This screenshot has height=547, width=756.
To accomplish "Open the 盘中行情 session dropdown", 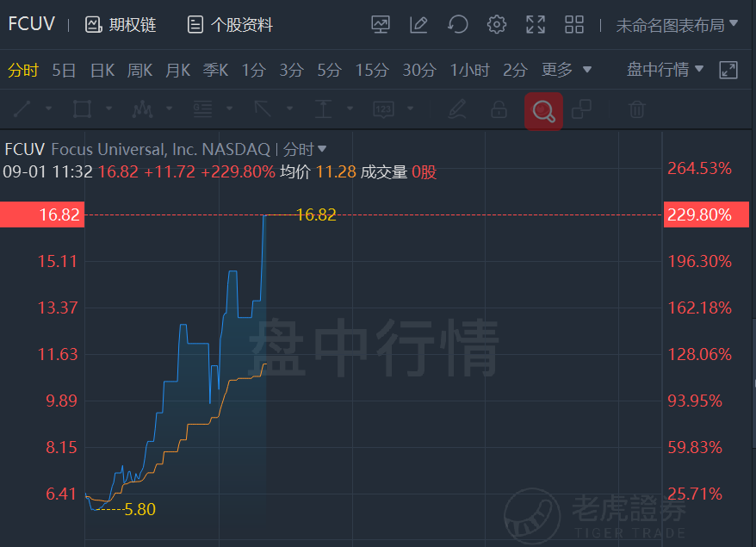I will point(665,70).
